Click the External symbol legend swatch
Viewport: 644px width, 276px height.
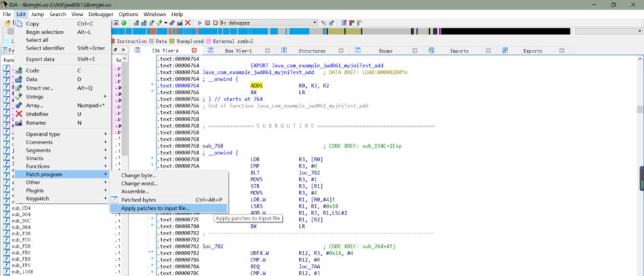pos(209,41)
